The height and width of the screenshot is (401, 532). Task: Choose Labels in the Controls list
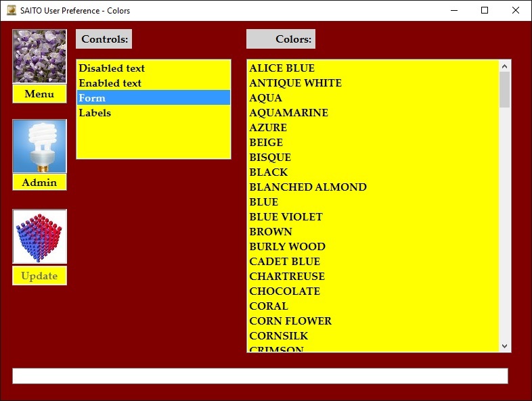point(95,113)
